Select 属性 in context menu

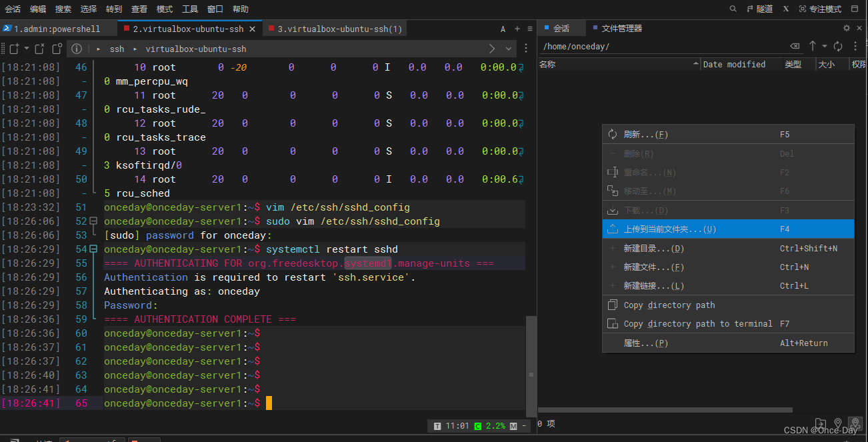tap(728, 343)
